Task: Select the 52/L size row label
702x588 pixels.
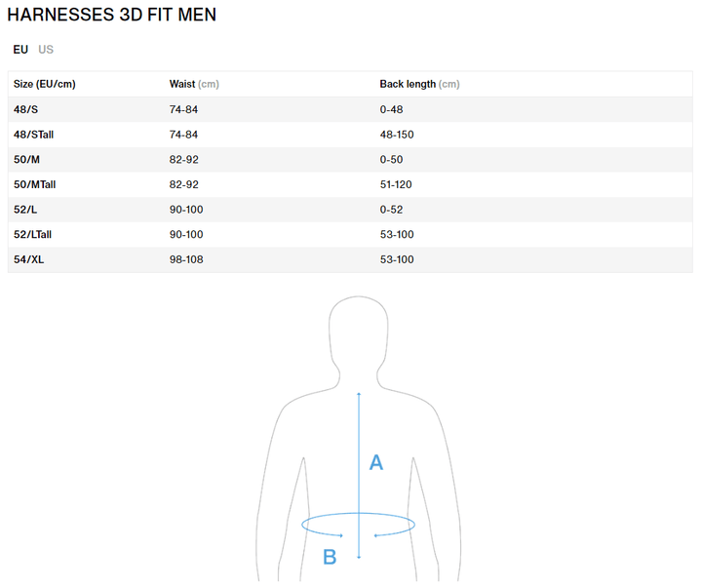Action: pos(27,210)
